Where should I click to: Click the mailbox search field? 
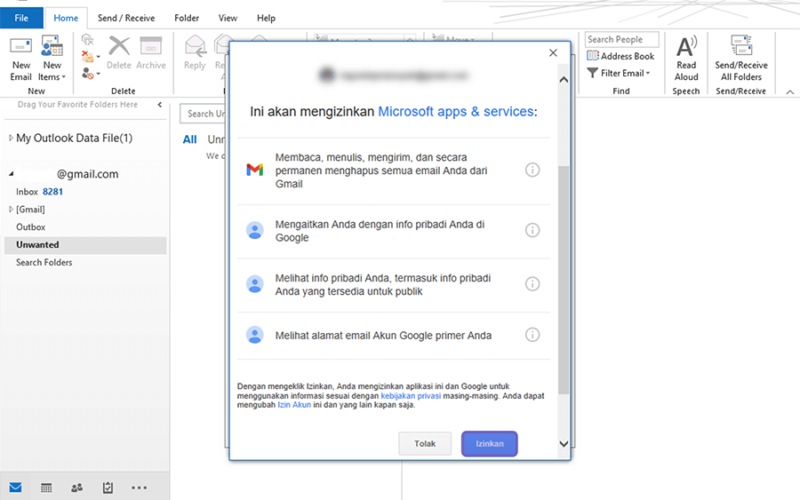click(x=204, y=113)
